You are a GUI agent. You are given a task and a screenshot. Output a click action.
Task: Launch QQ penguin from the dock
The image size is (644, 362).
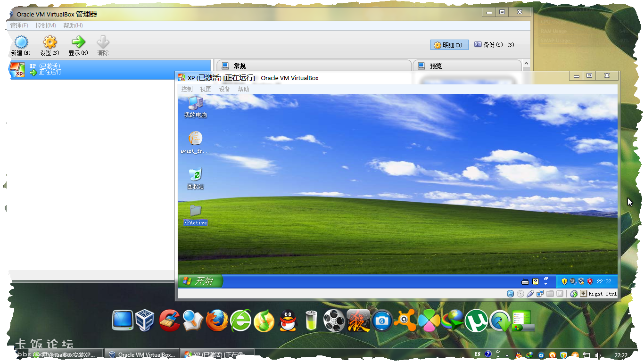288,321
